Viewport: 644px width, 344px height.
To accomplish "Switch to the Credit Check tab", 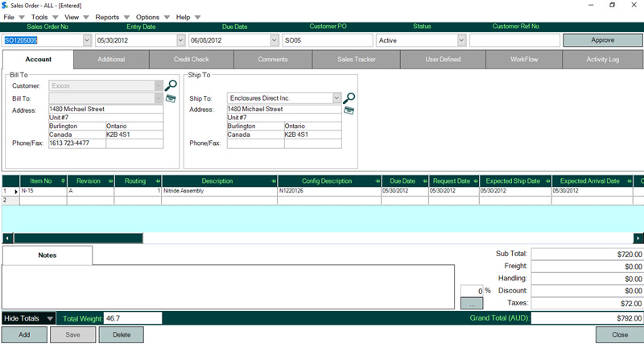I will pos(192,60).
